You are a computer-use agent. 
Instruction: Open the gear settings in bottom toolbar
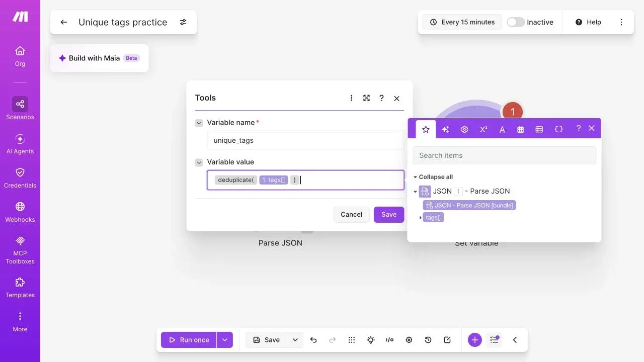click(409, 340)
